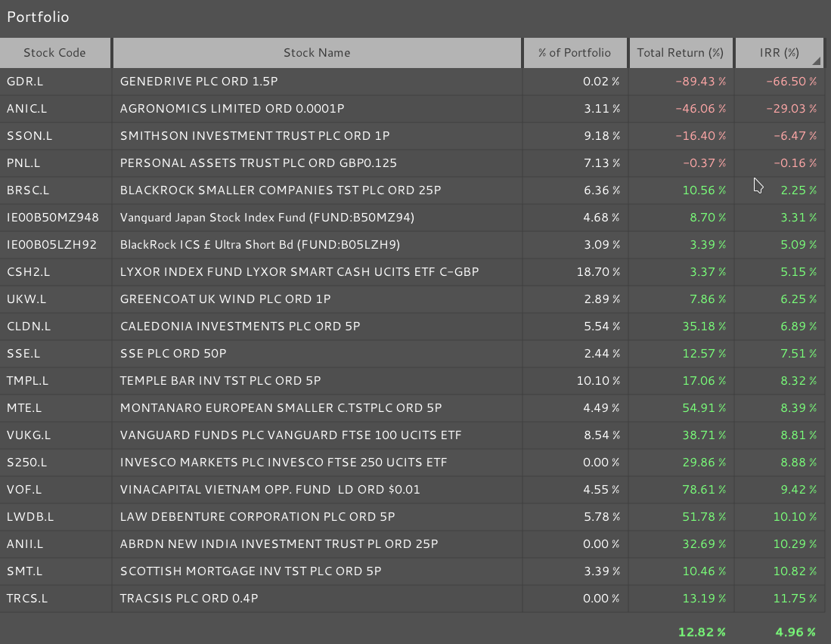Click the Portfolio panel title
The height and width of the screenshot is (644, 831).
pyautogui.click(x=38, y=17)
